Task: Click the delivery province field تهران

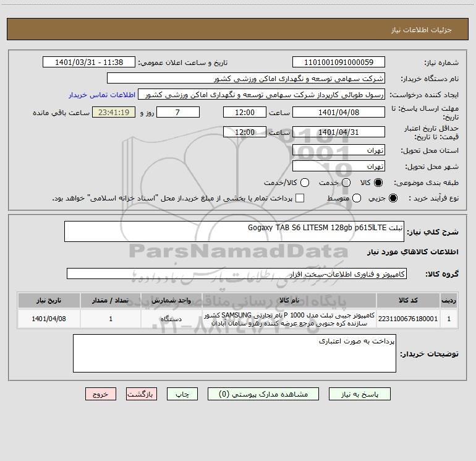Action: pos(339,150)
